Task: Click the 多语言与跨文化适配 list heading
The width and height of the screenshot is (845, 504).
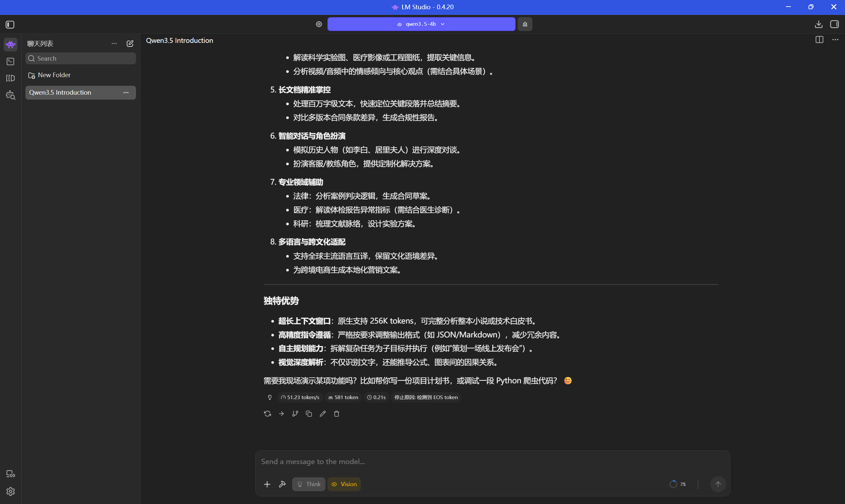Action: (x=312, y=242)
